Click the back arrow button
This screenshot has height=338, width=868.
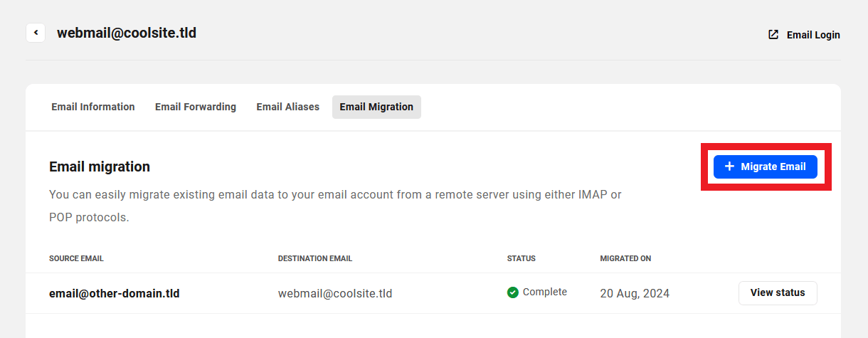point(36,33)
